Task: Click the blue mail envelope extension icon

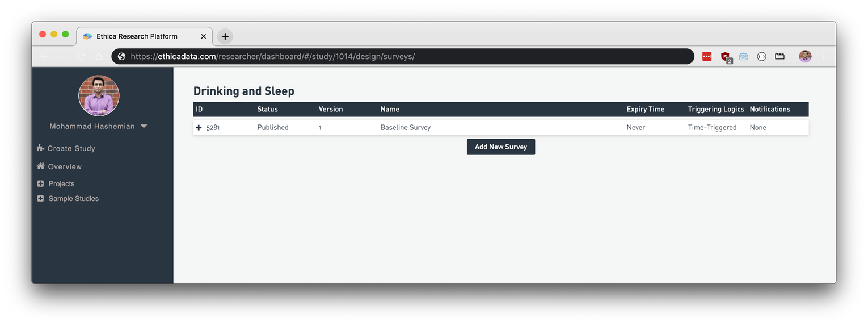Action: pyautogui.click(x=743, y=56)
